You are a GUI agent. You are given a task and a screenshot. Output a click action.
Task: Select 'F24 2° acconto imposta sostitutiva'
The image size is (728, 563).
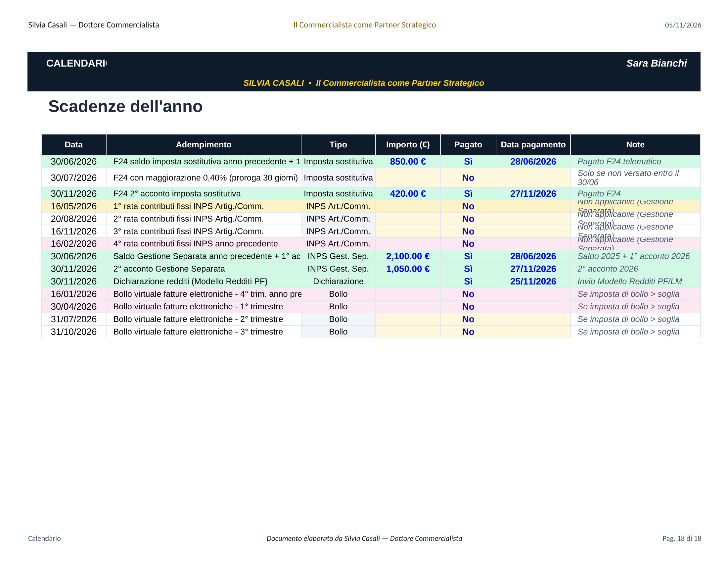coord(177,193)
